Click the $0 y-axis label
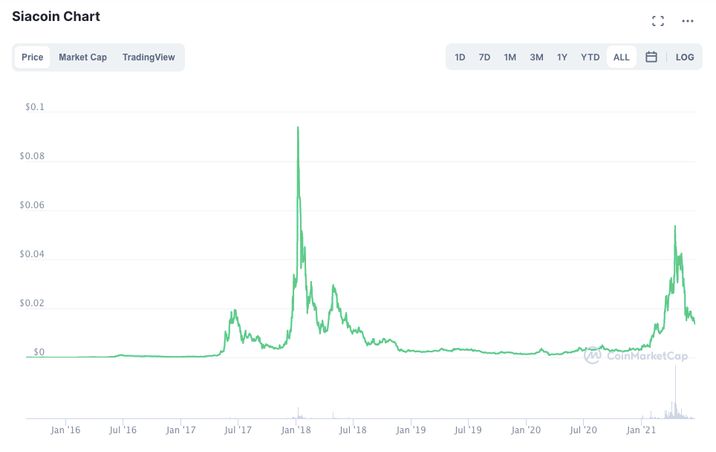 pos(39,352)
